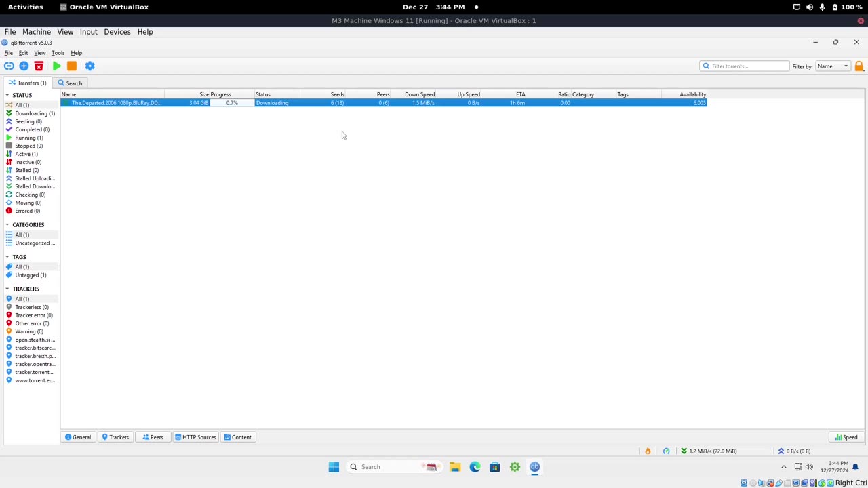Collapse the CATEGORIES filter section
The image size is (868, 488).
coord(7,224)
